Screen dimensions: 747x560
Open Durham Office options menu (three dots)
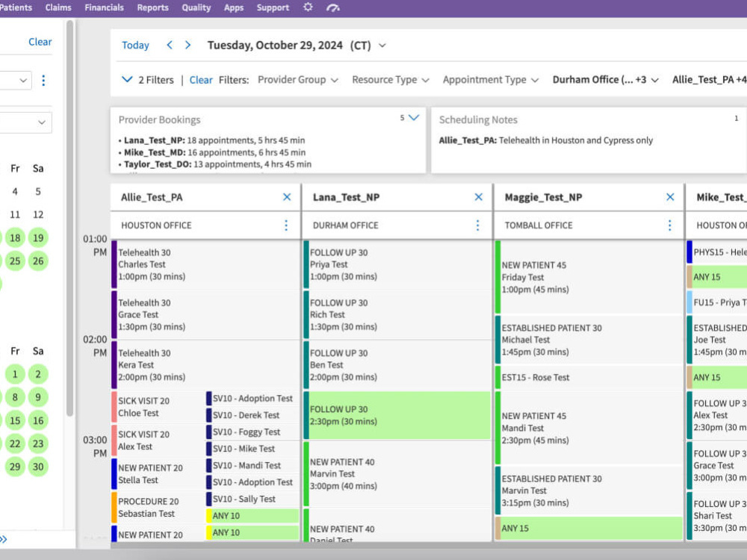click(478, 225)
